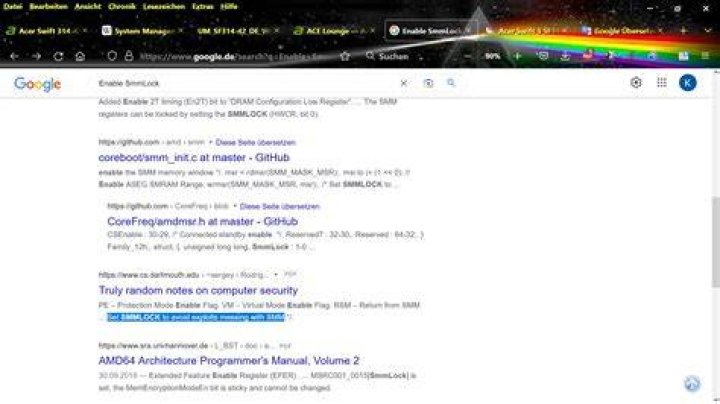This screenshot has width=720, height=404.
Task: Focus the Suchen search box
Action: coord(396,56)
